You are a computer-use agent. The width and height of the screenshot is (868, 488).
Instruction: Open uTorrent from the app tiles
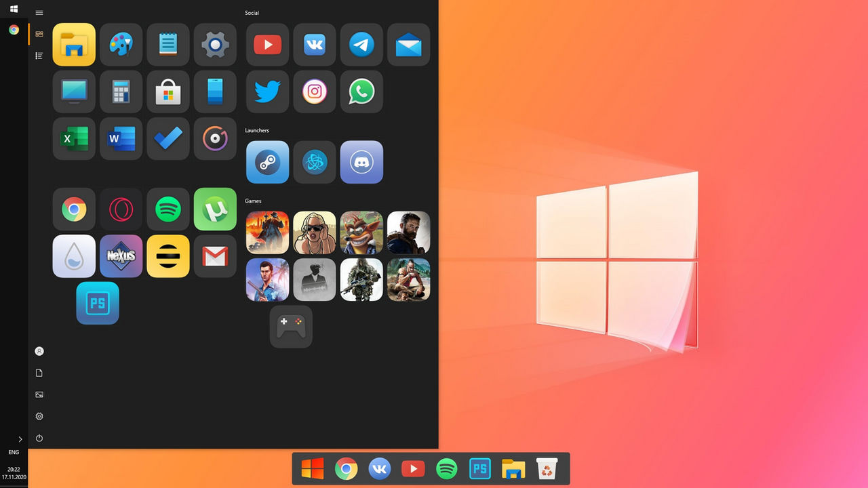(x=215, y=209)
